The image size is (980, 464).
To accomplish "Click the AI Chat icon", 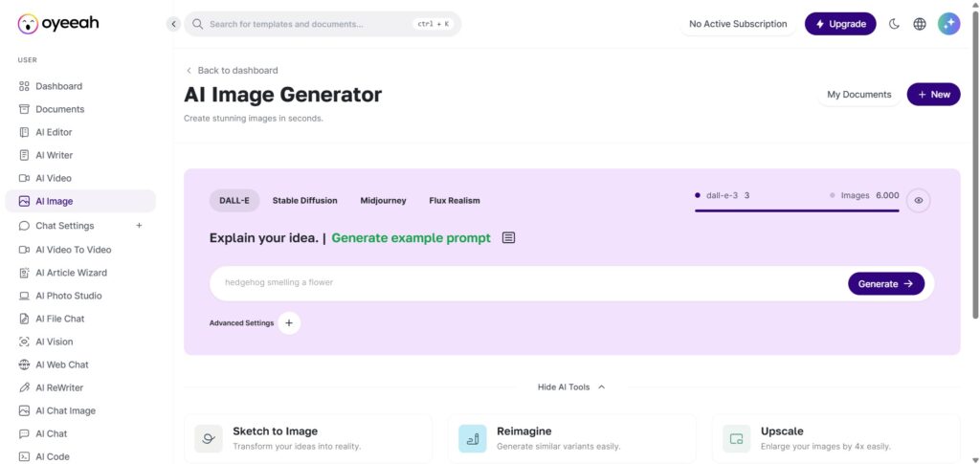I will coord(24,433).
